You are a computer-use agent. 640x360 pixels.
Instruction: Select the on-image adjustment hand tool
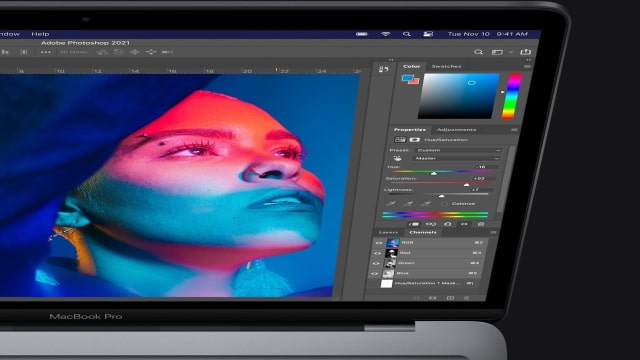pos(397,158)
